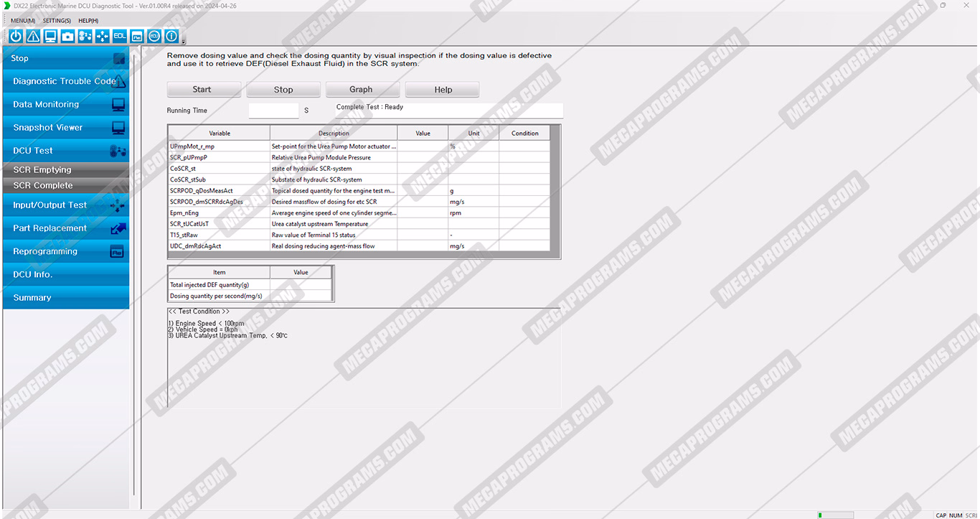Image resolution: width=980 pixels, height=519 pixels.
Task: Click the warning triangle toolbar icon
Action: [x=33, y=36]
